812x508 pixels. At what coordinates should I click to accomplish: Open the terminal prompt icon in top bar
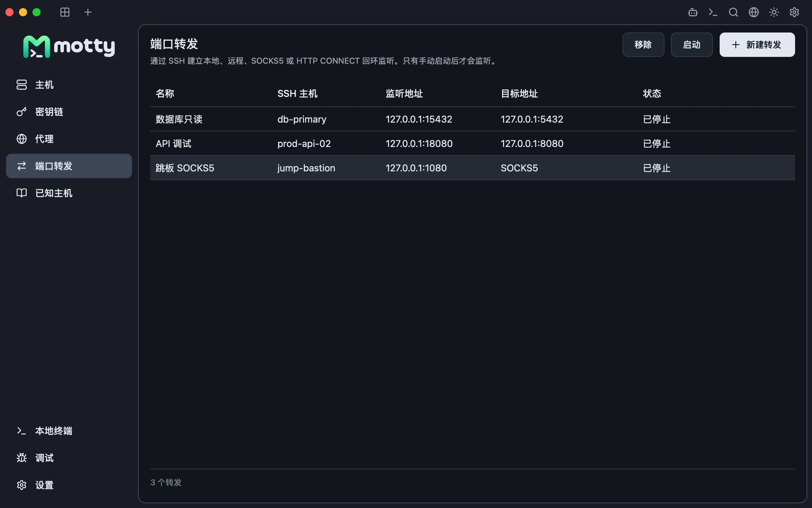point(713,12)
